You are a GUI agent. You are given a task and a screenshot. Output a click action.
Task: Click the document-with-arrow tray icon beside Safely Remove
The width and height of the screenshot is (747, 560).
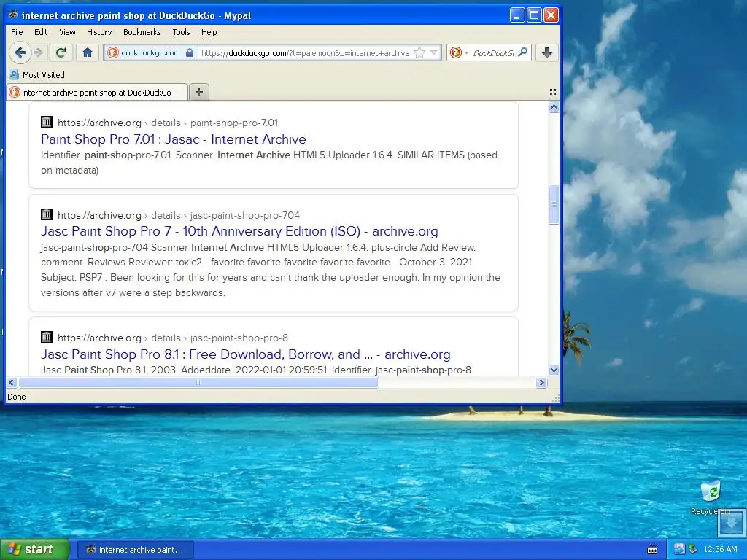click(679, 550)
